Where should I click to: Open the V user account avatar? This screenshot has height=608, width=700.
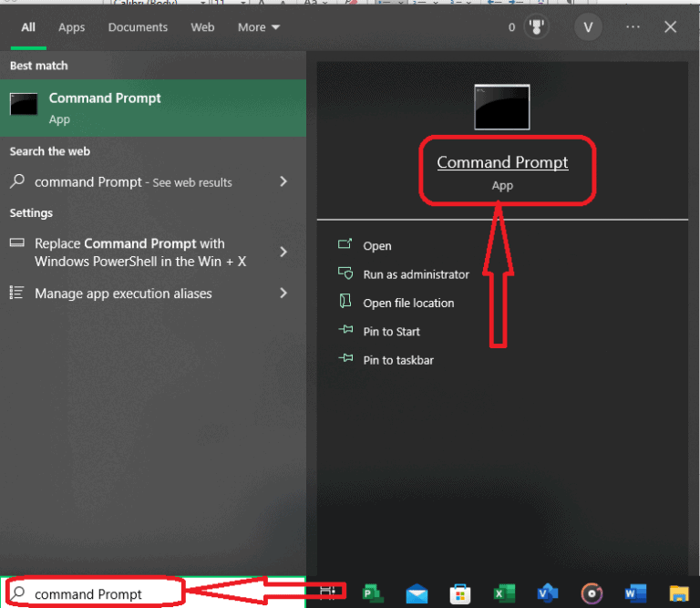(588, 27)
